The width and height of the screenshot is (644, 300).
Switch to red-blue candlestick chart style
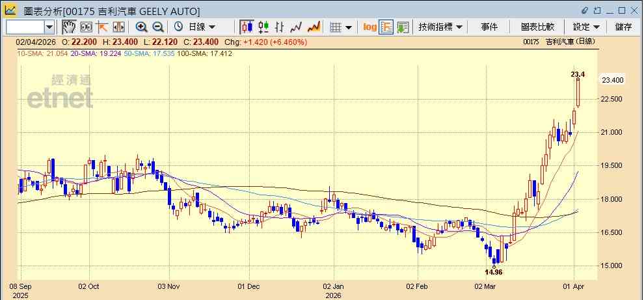point(247,27)
